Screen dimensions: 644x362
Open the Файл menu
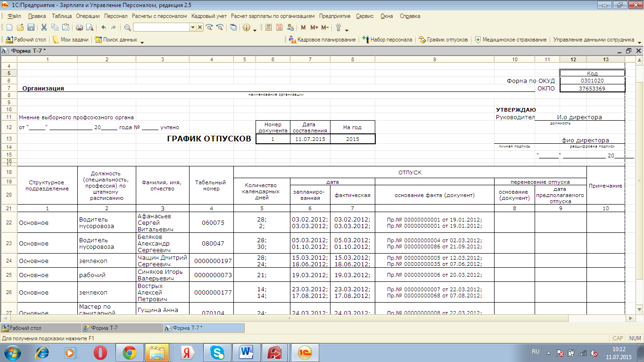click(x=14, y=16)
